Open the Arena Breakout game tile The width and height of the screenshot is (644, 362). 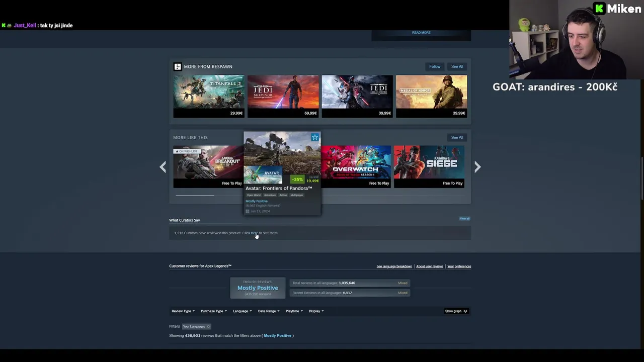[x=208, y=166]
